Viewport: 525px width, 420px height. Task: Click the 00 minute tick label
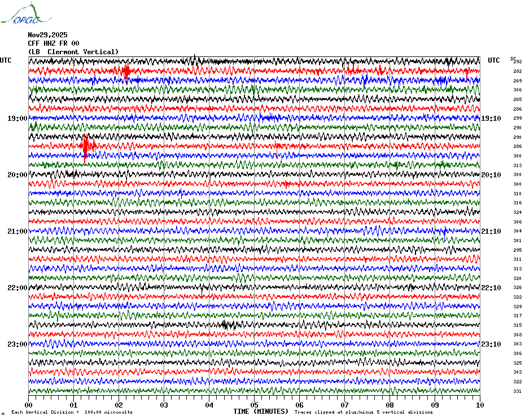pos(29,405)
